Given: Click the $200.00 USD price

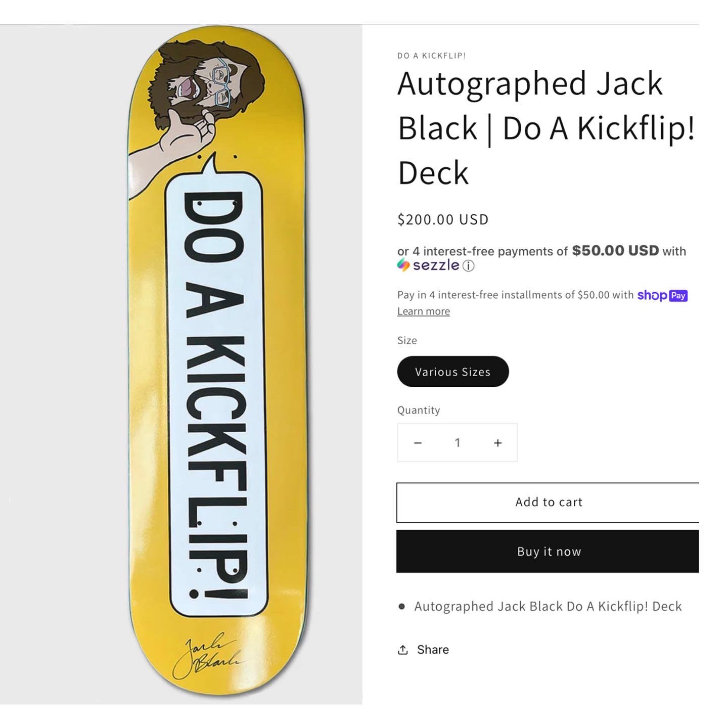Looking at the screenshot, I should (x=443, y=219).
